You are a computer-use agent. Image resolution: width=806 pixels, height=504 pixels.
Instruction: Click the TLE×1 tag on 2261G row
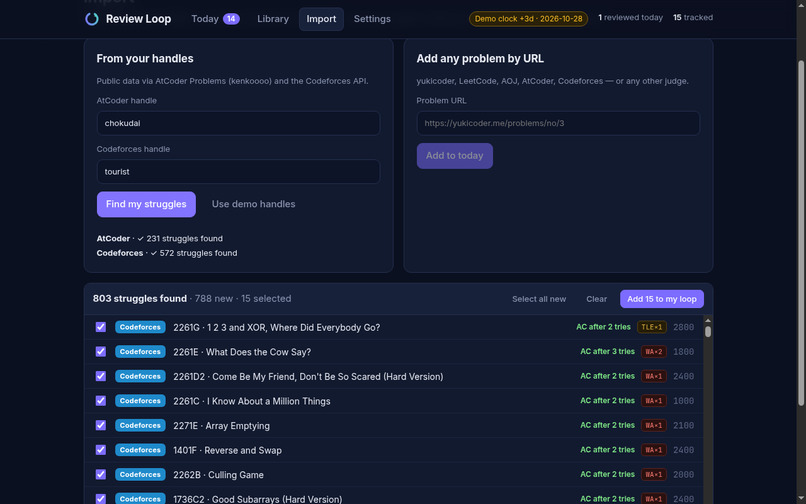pyautogui.click(x=652, y=327)
